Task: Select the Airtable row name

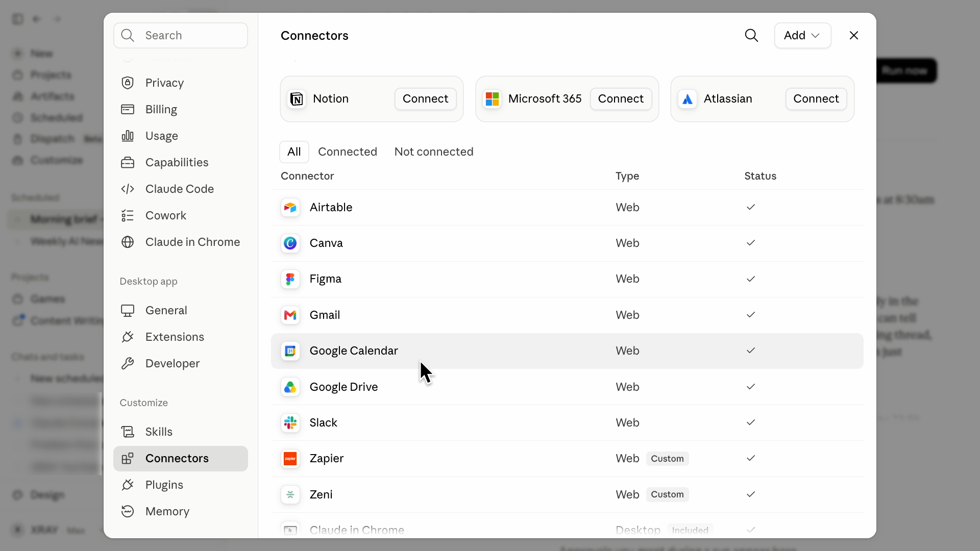Action: [331, 208]
